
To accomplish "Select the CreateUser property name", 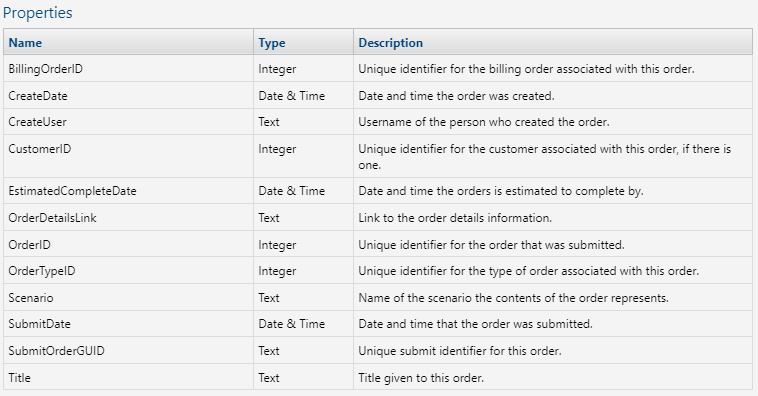I will 37,122.
